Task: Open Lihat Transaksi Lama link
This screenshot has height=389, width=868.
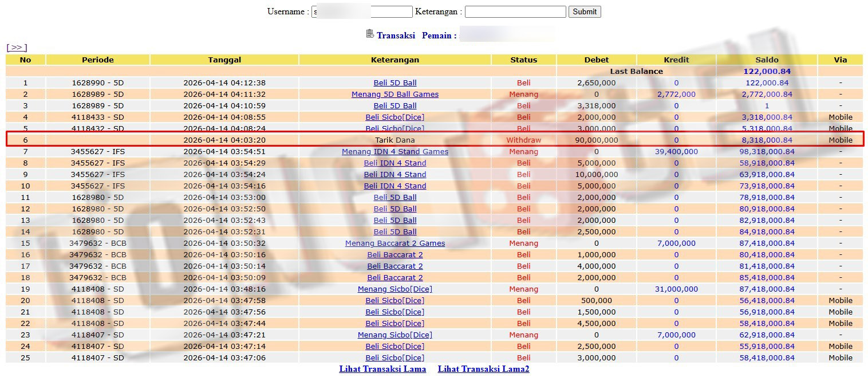Action: [382, 369]
